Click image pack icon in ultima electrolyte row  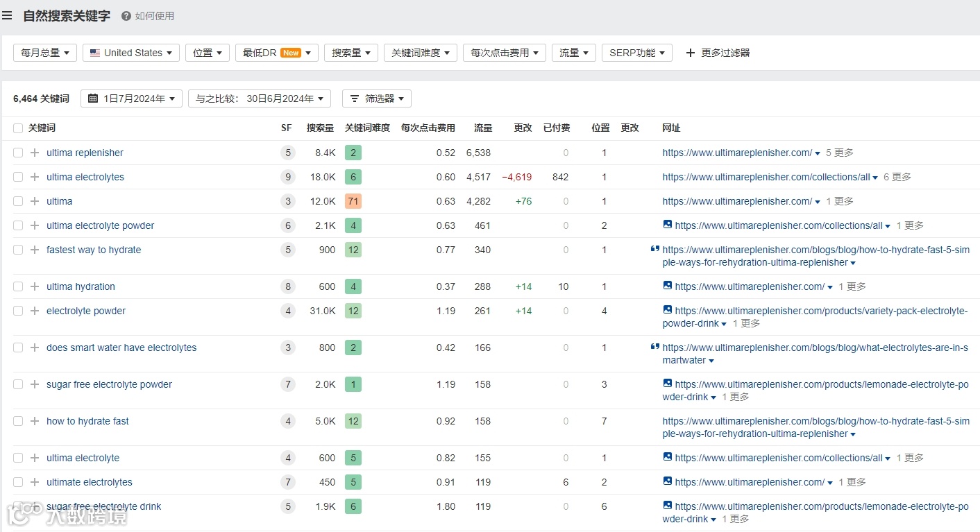pos(668,457)
